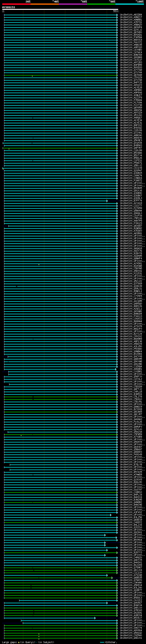The width and height of the screenshot is (146, 644).
Task: Select hit label UniRef100_Q9NBK4
Action: [x=131, y=352]
